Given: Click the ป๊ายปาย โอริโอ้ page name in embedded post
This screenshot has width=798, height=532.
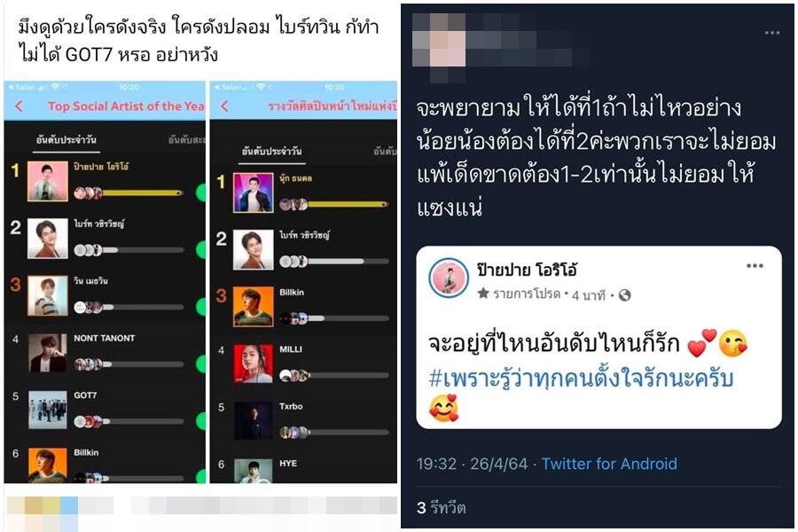Looking at the screenshot, I should tap(527, 270).
